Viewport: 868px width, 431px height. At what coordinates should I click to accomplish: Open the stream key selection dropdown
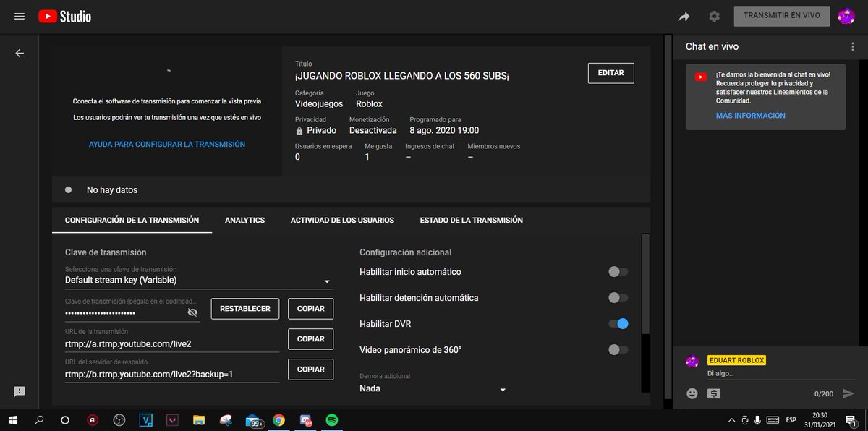pos(198,280)
